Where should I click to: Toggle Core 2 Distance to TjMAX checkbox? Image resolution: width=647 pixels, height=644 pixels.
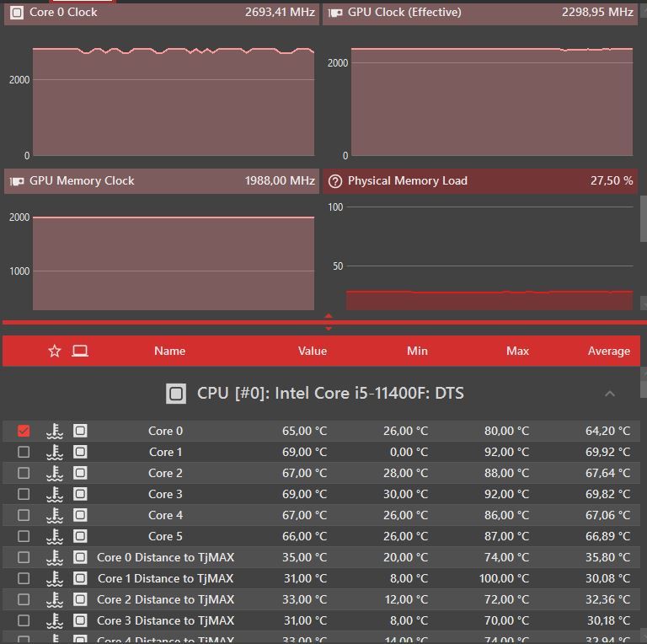point(24,599)
